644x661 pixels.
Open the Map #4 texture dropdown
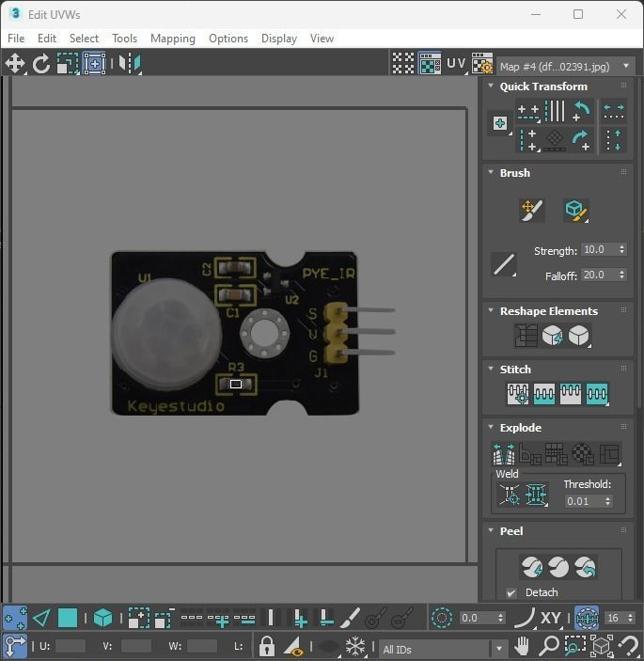pos(565,67)
